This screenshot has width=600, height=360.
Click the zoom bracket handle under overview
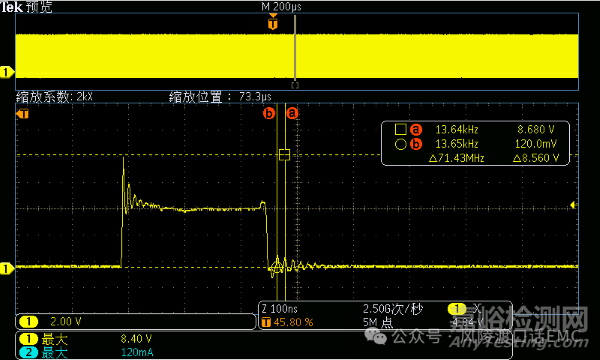295,85
